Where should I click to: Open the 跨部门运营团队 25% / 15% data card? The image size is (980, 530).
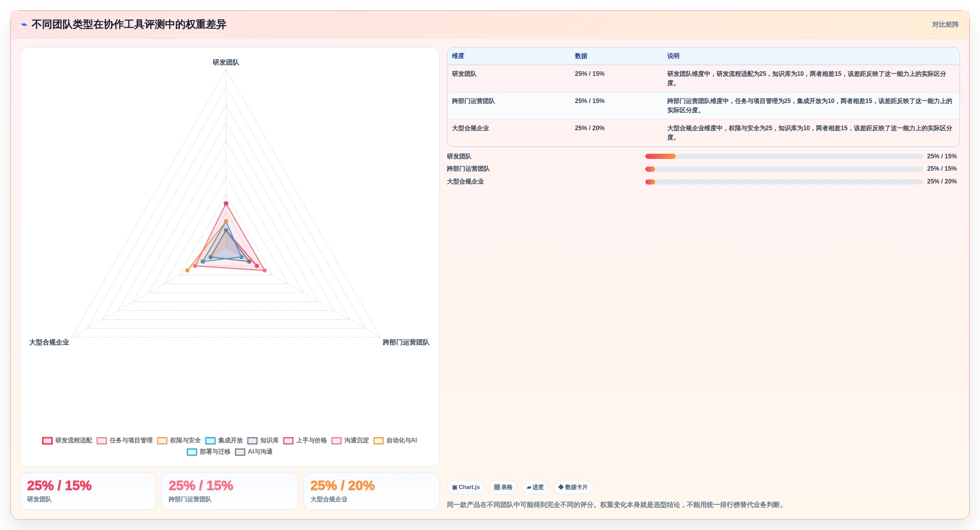click(230, 491)
